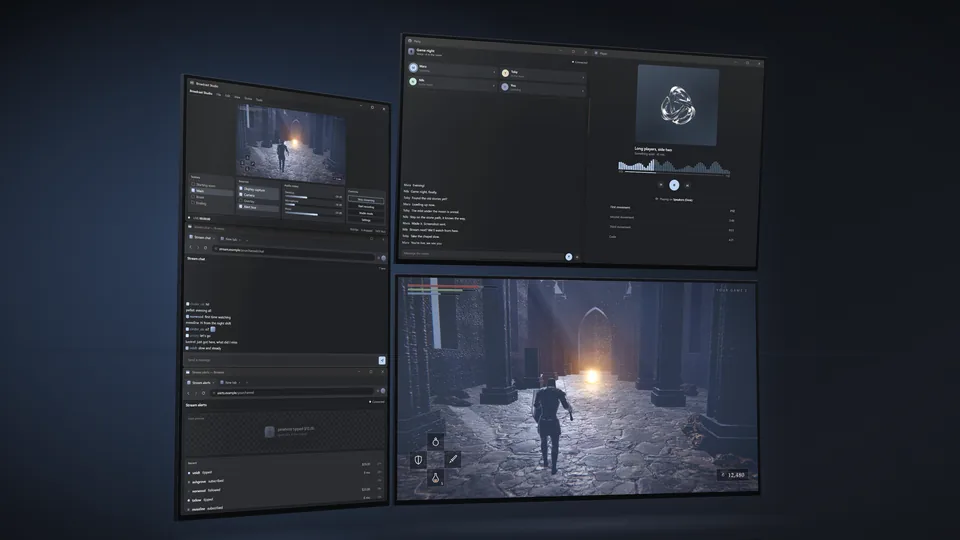Screen dimensions: 960x540
Task: Seek along the Player track progress bar
Action: pyautogui.click(x=673, y=174)
